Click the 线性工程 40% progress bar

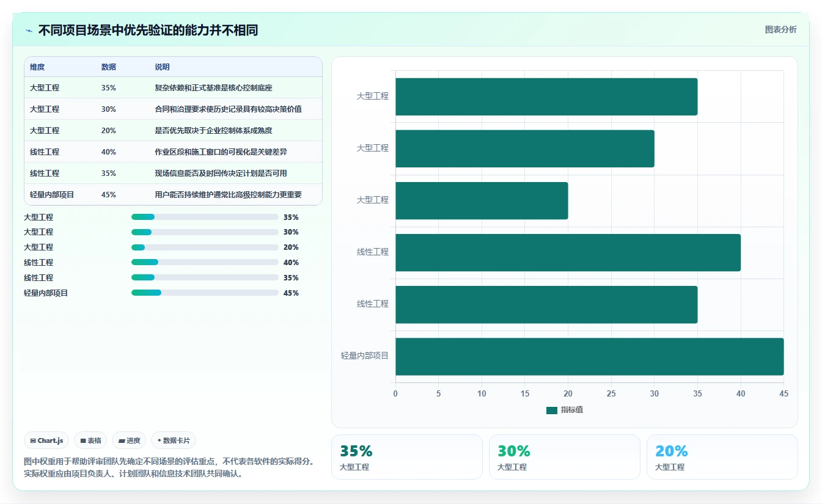(x=205, y=263)
